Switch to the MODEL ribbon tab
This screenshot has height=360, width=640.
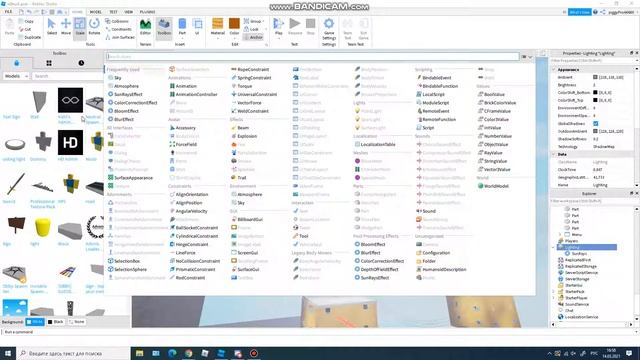click(96, 12)
